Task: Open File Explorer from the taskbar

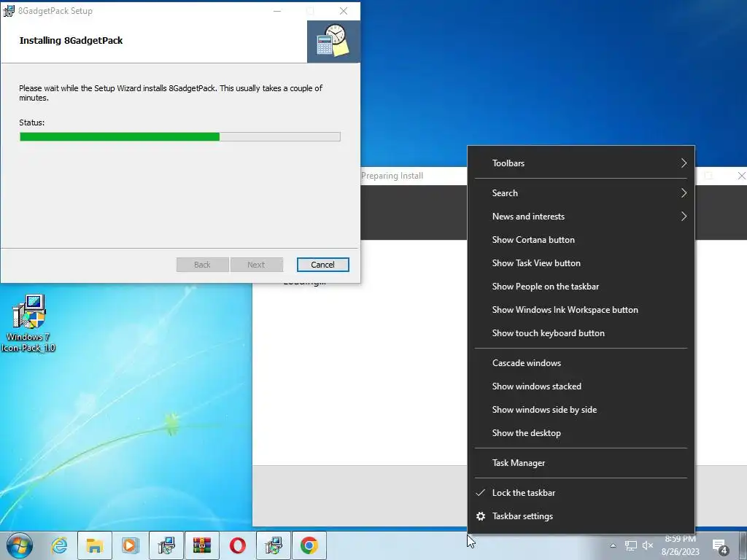Action: pos(95,545)
